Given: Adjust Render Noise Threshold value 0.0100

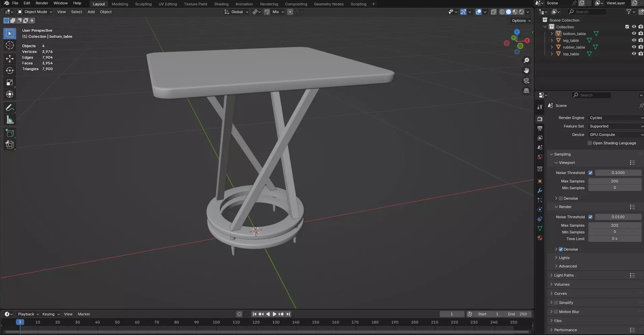Looking at the screenshot, I should (x=618, y=217).
